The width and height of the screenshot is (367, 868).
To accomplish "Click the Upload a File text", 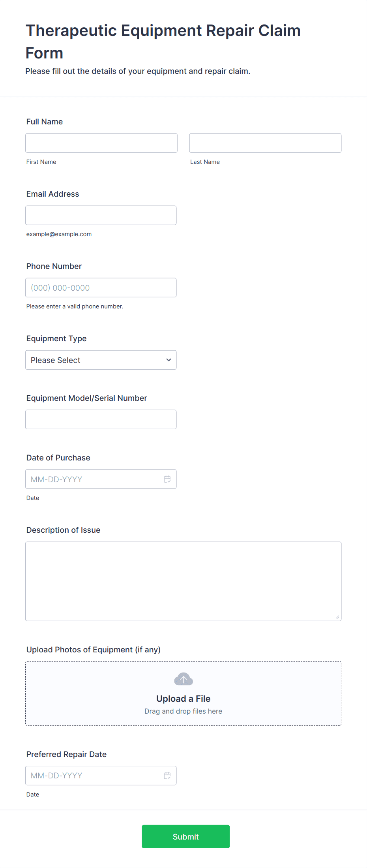I will coord(183,699).
